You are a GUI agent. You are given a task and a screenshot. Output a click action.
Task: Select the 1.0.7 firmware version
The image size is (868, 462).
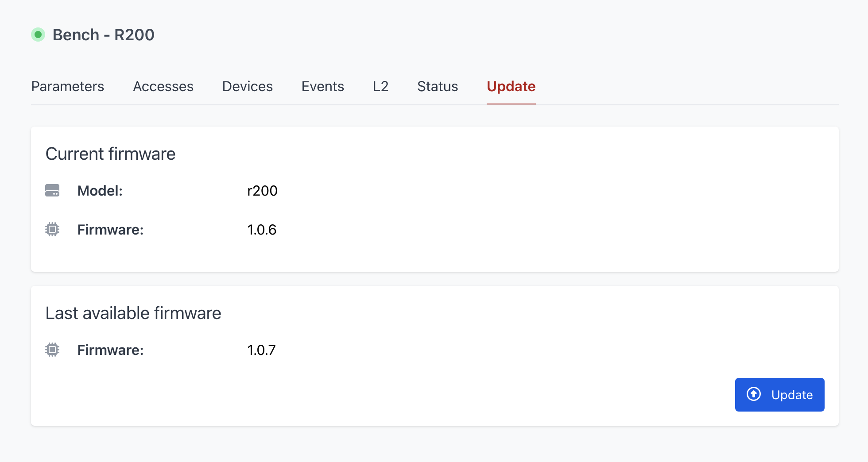point(261,350)
